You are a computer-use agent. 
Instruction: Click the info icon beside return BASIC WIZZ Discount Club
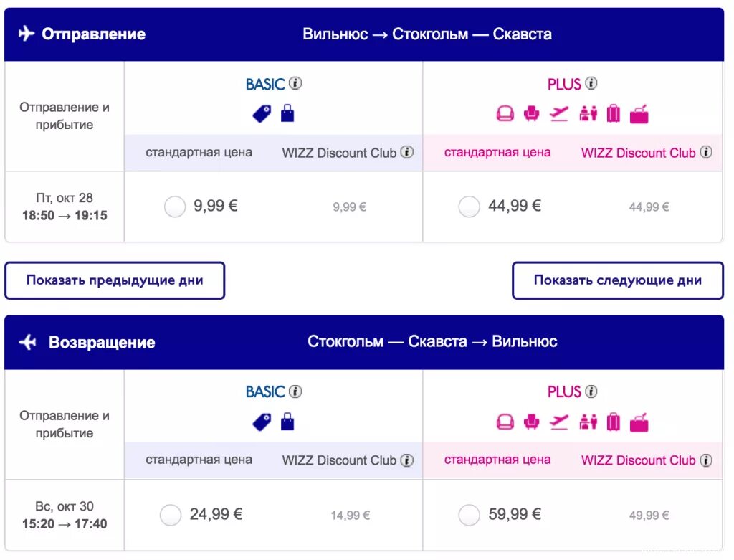coord(407,460)
